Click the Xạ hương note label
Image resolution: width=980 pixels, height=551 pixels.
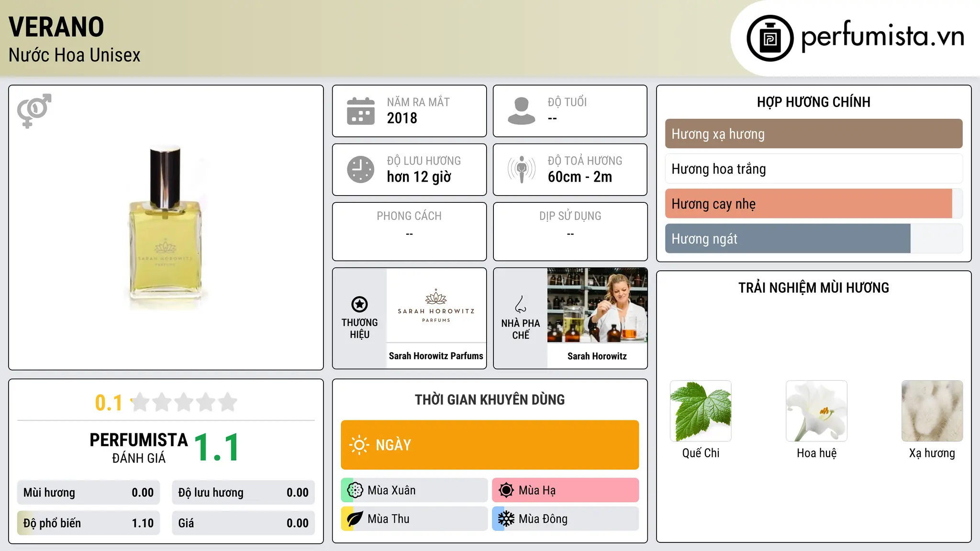932,453
